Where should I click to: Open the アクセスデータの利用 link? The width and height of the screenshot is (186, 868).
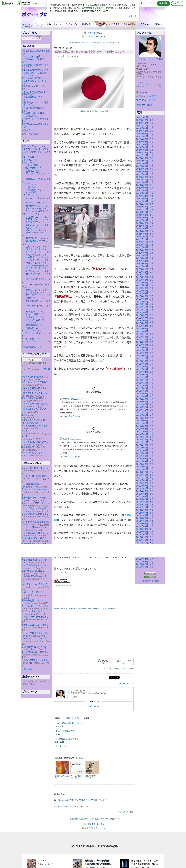point(104,8)
